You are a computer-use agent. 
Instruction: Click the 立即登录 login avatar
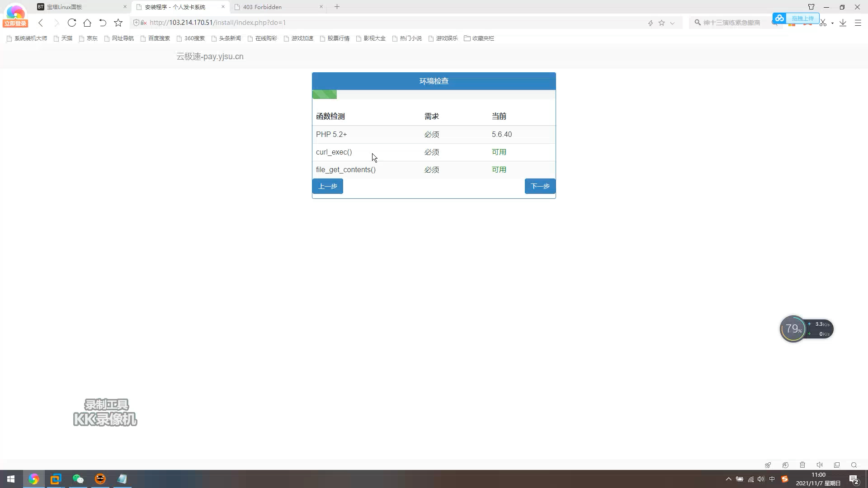pyautogui.click(x=15, y=17)
